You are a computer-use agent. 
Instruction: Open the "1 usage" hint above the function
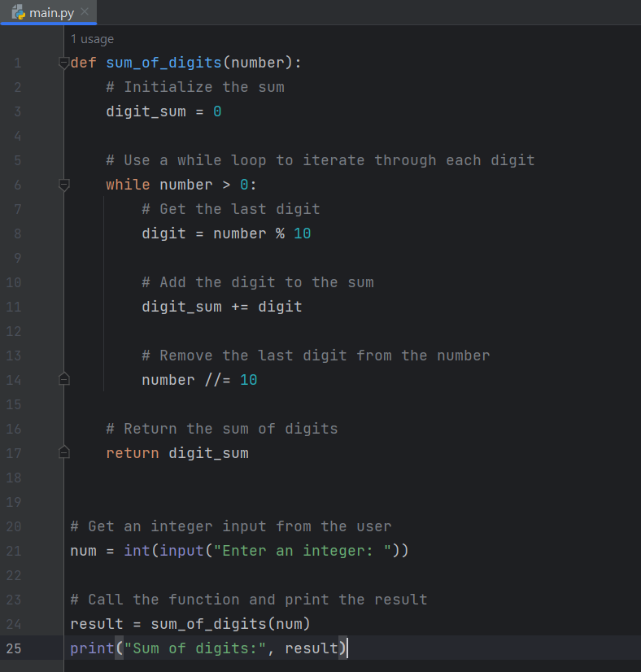click(x=92, y=39)
